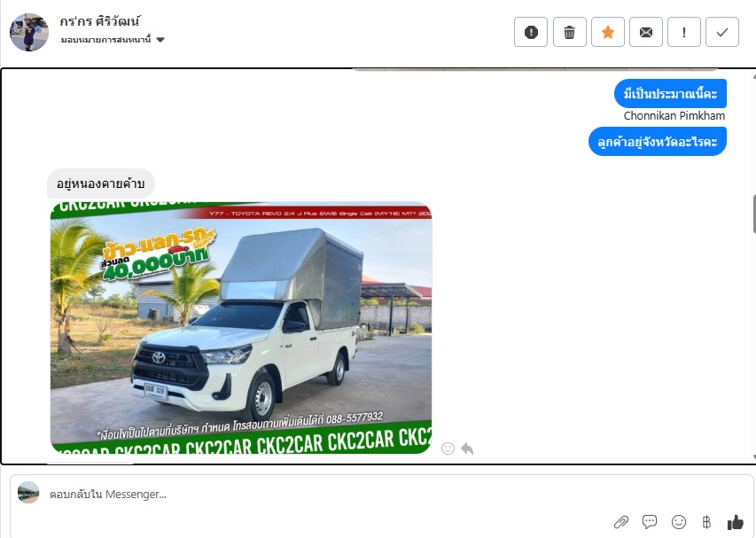
Task: Attach a file with paperclip icon
Action: pyautogui.click(x=621, y=522)
